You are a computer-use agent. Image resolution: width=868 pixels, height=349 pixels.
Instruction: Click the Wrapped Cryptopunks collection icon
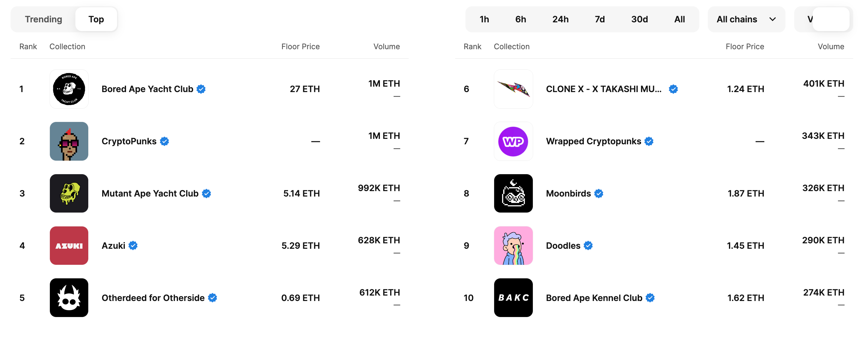coord(513,140)
